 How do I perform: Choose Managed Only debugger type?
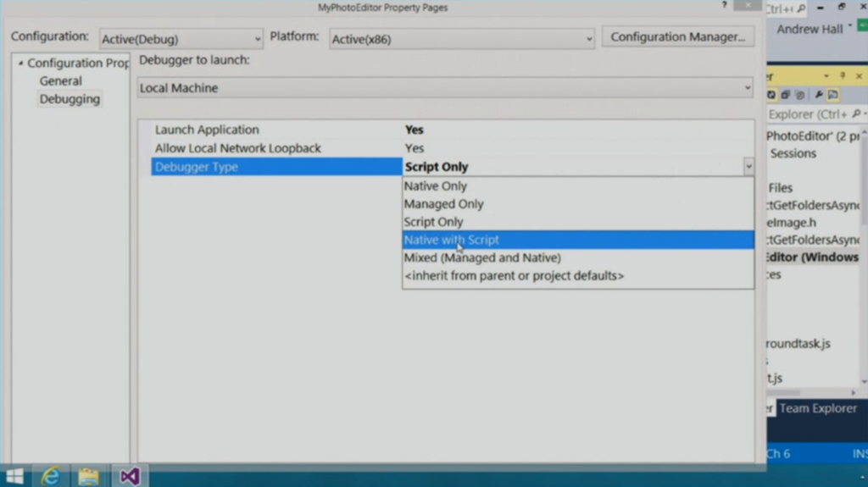coord(578,203)
